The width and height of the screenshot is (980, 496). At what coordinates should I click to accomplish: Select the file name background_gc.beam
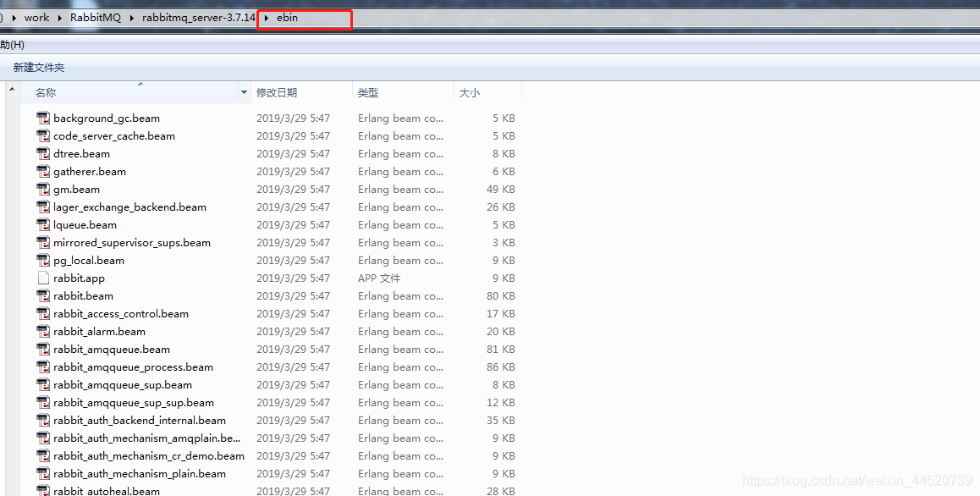[x=107, y=118]
